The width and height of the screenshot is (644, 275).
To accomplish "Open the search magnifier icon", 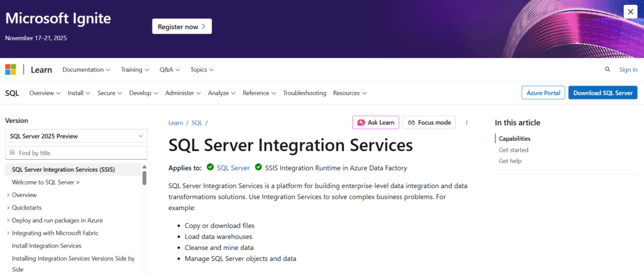I will (x=607, y=69).
